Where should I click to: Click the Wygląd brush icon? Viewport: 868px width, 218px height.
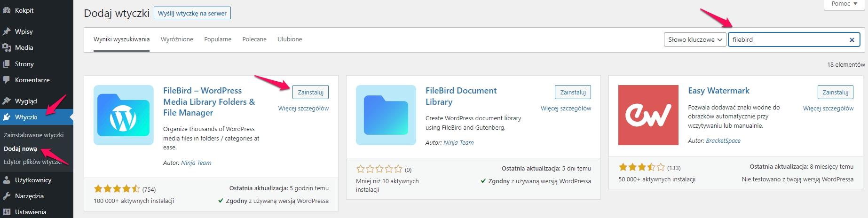[x=7, y=101]
